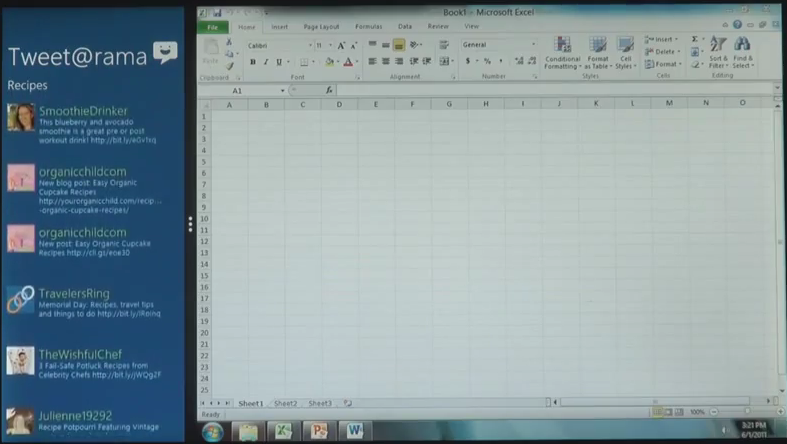Switch to the Formulas ribbon tab
The image size is (787, 444).
[x=368, y=27]
